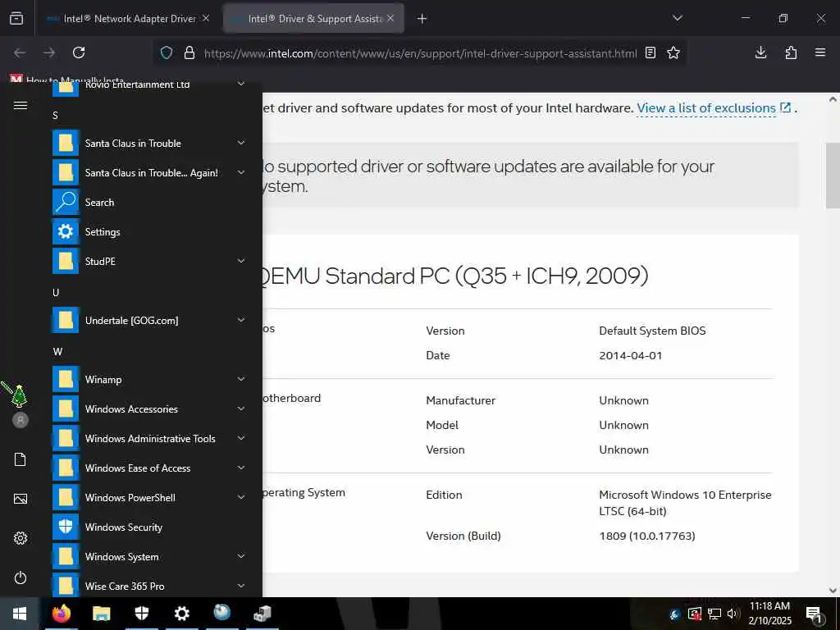Open Firefox from the taskbar
840x630 pixels.
coord(61,614)
